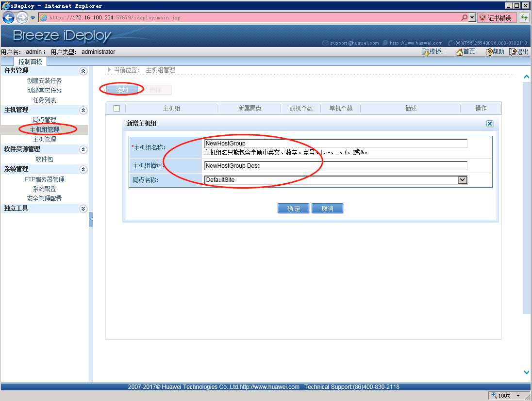The image size is (532, 401).
Task: Click the 独立工具 section title
Action: [17, 208]
